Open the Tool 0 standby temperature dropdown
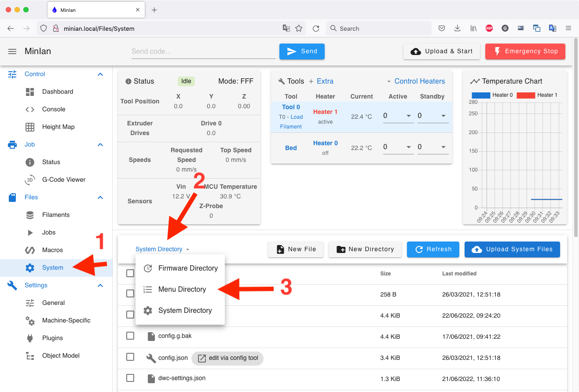579x392 pixels. pyautogui.click(x=433, y=116)
